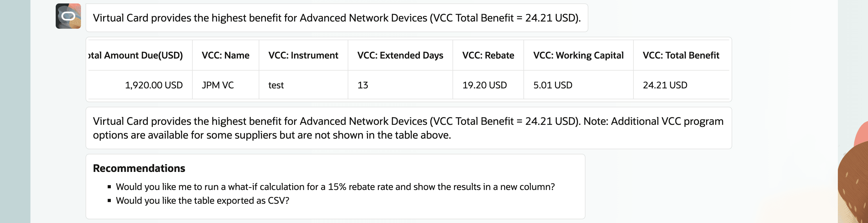Screen dimensions: 868x223
Task: Select the VCC: Working Capital column header
Action: pos(579,55)
